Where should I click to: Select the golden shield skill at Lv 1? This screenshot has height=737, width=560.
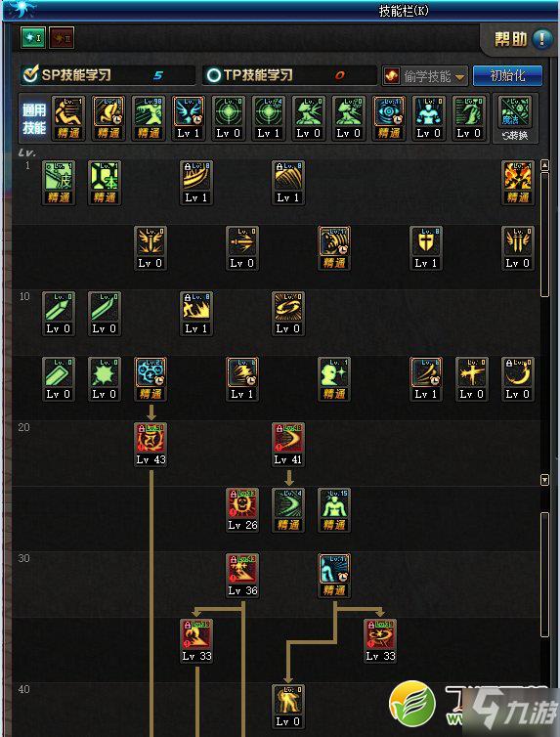(426, 248)
